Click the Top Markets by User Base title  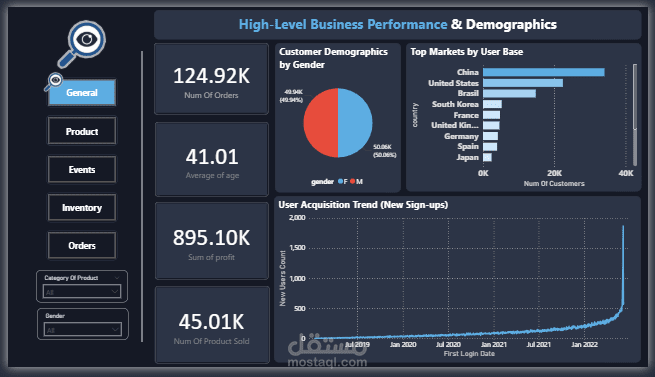click(x=467, y=52)
